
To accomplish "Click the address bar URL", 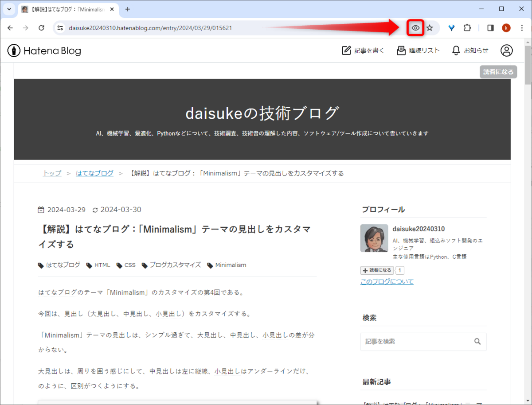I will pyautogui.click(x=150, y=28).
